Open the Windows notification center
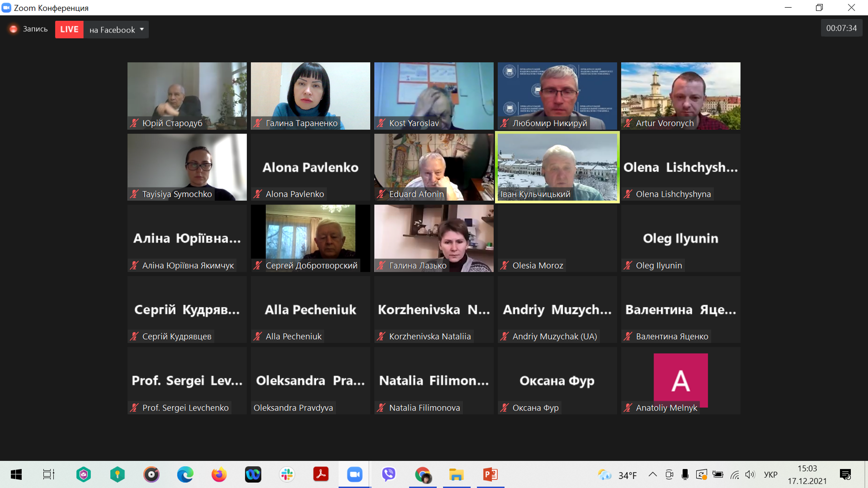This screenshot has width=868, height=488. pos(846,474)
